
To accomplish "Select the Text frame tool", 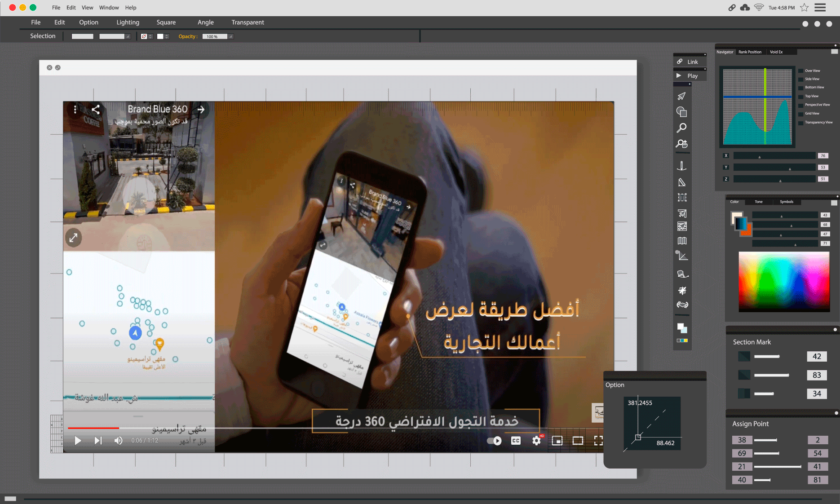I will 682,197.
